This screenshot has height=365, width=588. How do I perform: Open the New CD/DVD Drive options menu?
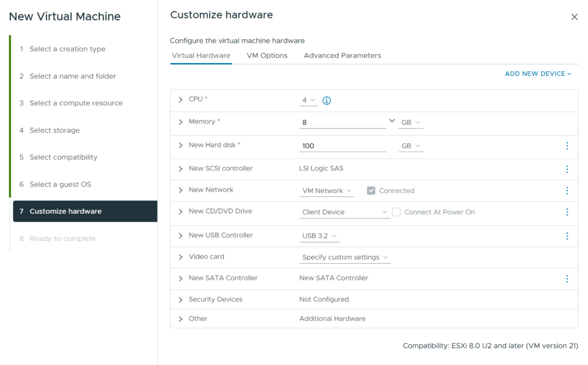(567, 212)
